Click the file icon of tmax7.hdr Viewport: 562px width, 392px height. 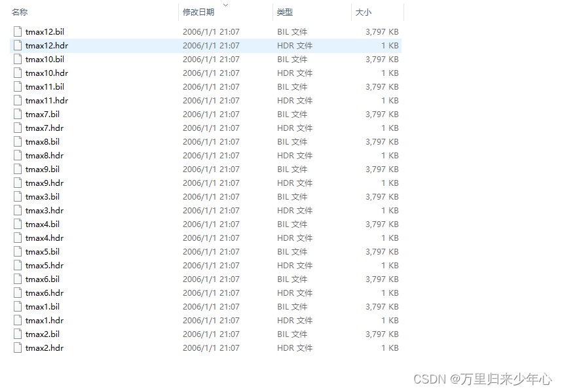[18, 128]
